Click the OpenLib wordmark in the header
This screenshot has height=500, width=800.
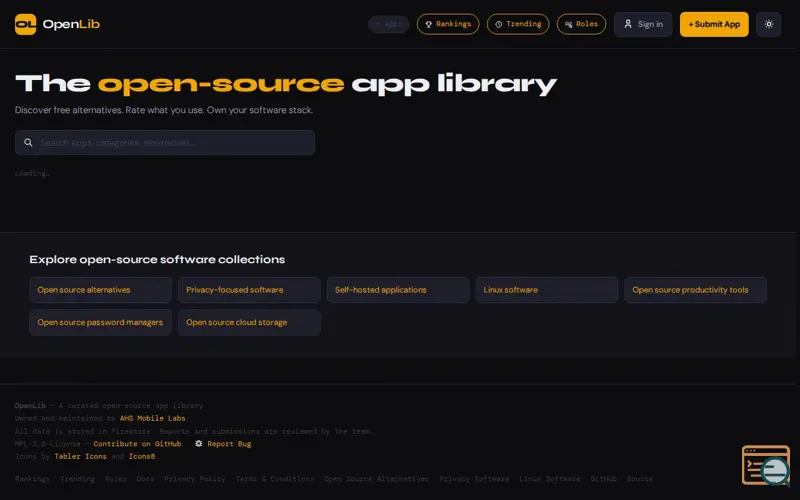(x=71, y=24)
